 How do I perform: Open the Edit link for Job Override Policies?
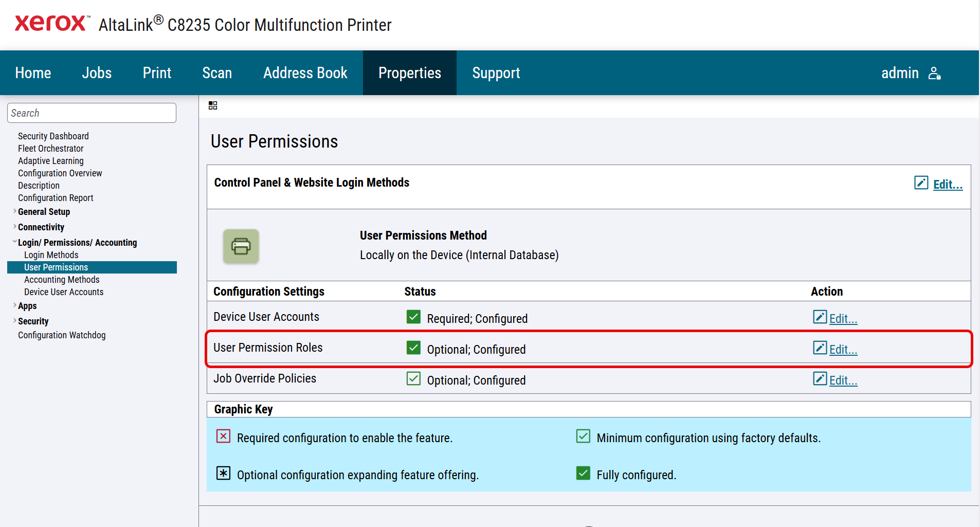point(843,380)
